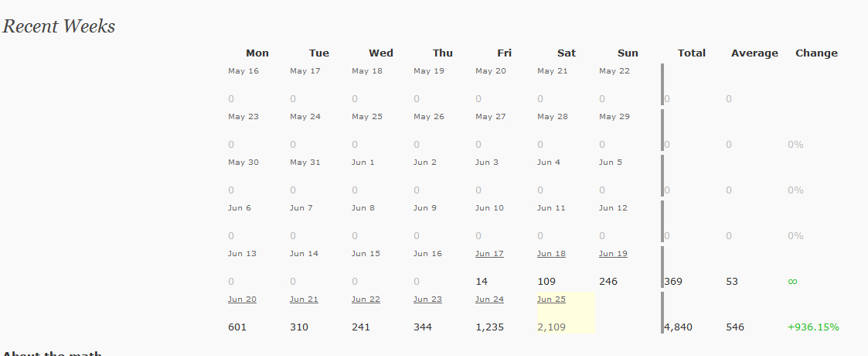Open the Jun 18 date link
This screenshot has height=356, width=868.
[x=551, y=253]
